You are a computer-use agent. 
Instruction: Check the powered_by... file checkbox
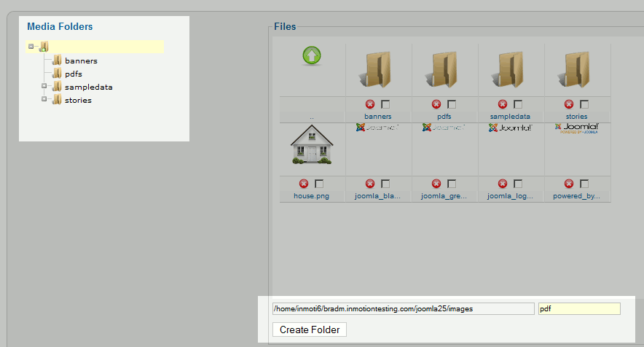(x=584, y=184)
